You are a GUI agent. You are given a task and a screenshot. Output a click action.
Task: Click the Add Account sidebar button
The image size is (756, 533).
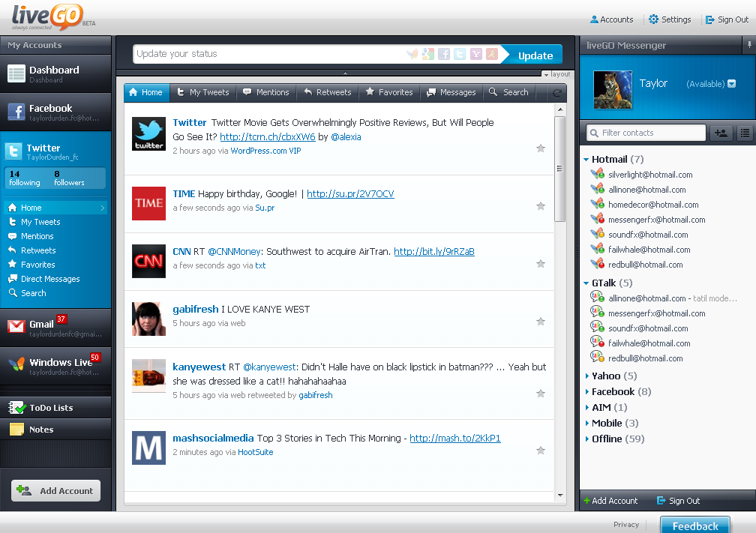(x=56, y=490)
